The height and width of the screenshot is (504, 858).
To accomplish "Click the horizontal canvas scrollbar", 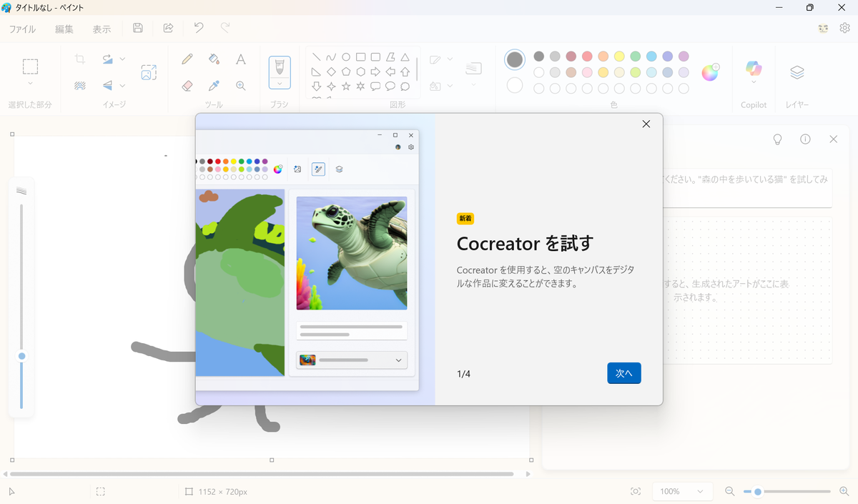I will click(262, 474).
